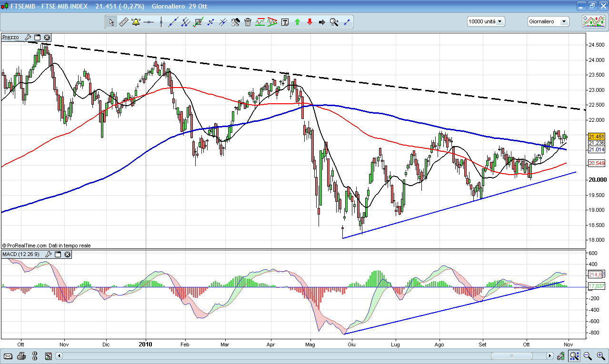Insert a green up arrow marker
The height and width of the screenshot is (364, 609).
(297, 22)
